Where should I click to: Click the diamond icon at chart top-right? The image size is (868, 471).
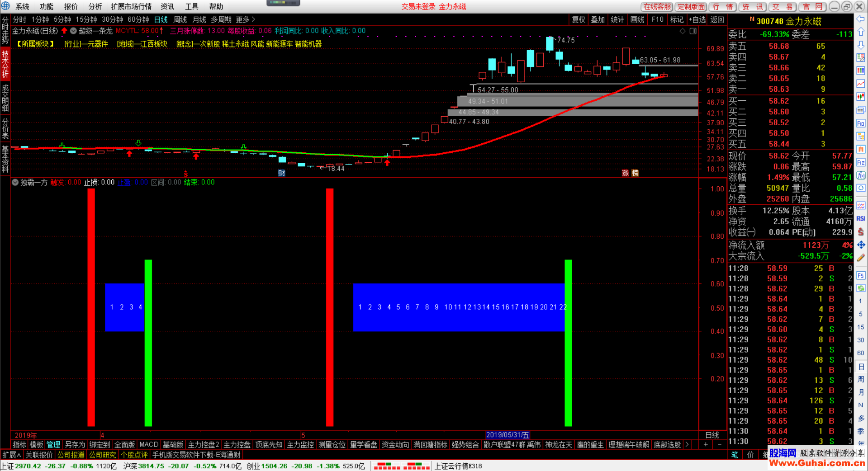[683, 31]
